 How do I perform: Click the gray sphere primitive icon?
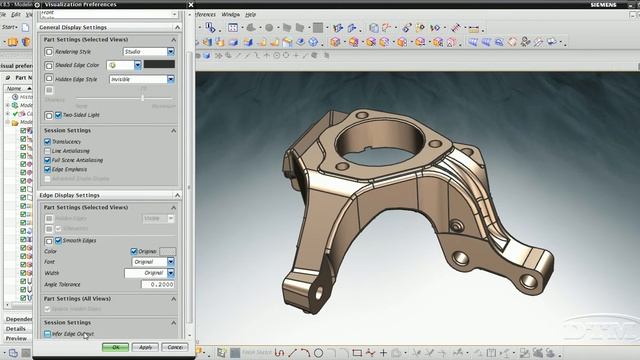click(x=269, y=28)
